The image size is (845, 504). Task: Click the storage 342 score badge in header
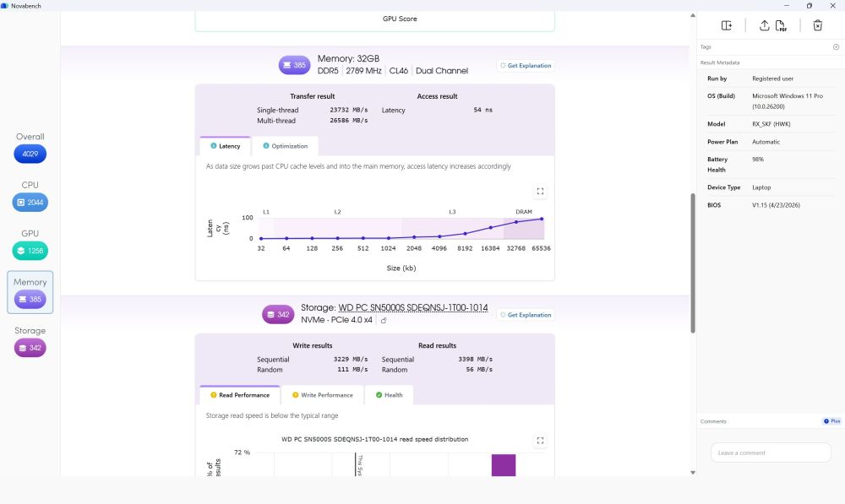click(278, 314)
